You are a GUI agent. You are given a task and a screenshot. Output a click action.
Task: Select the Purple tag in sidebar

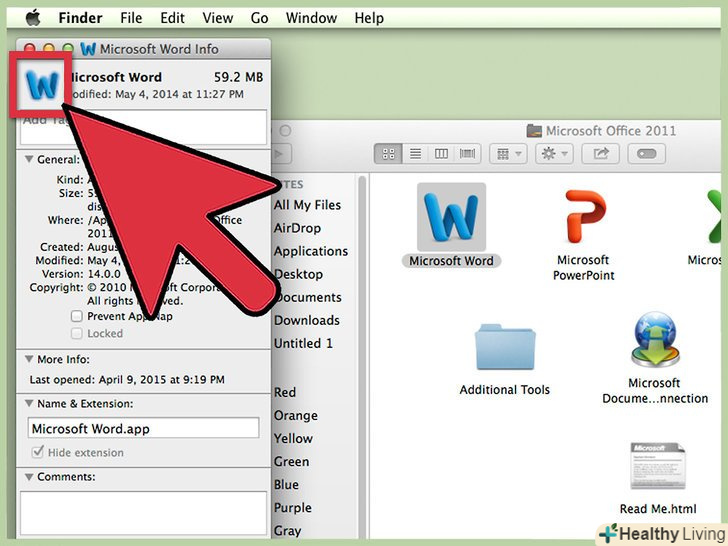click(292, 508)
